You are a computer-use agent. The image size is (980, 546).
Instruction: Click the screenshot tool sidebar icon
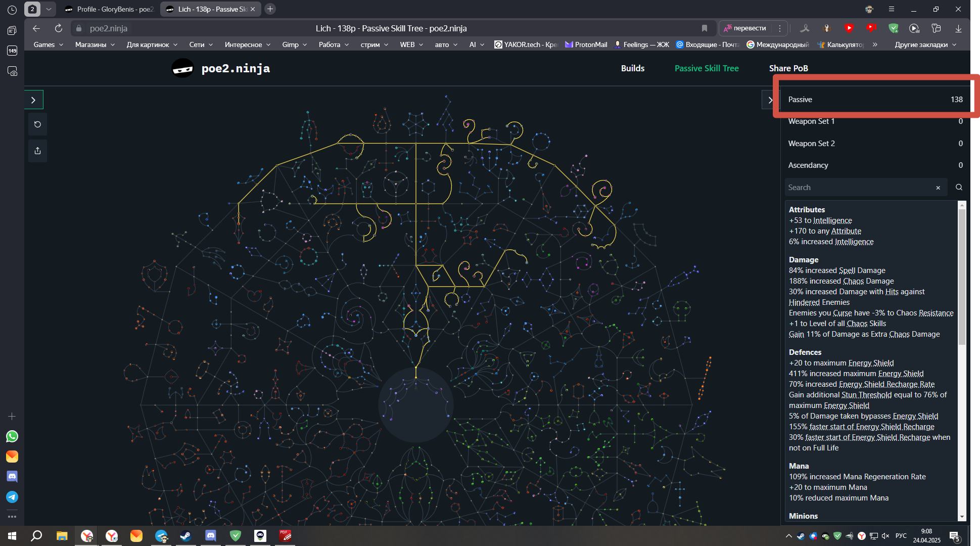(12, 71)
